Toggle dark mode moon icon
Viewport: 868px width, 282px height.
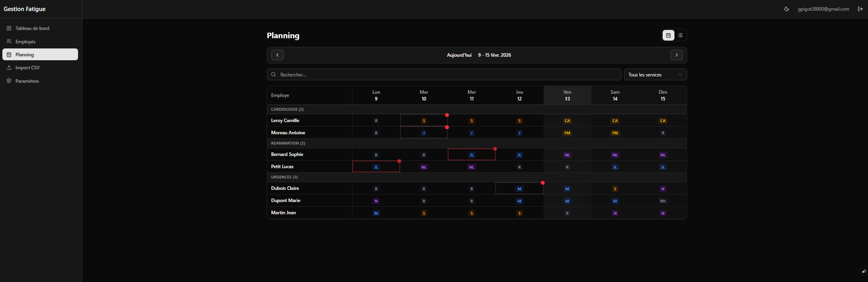click(x=786, y=9)
